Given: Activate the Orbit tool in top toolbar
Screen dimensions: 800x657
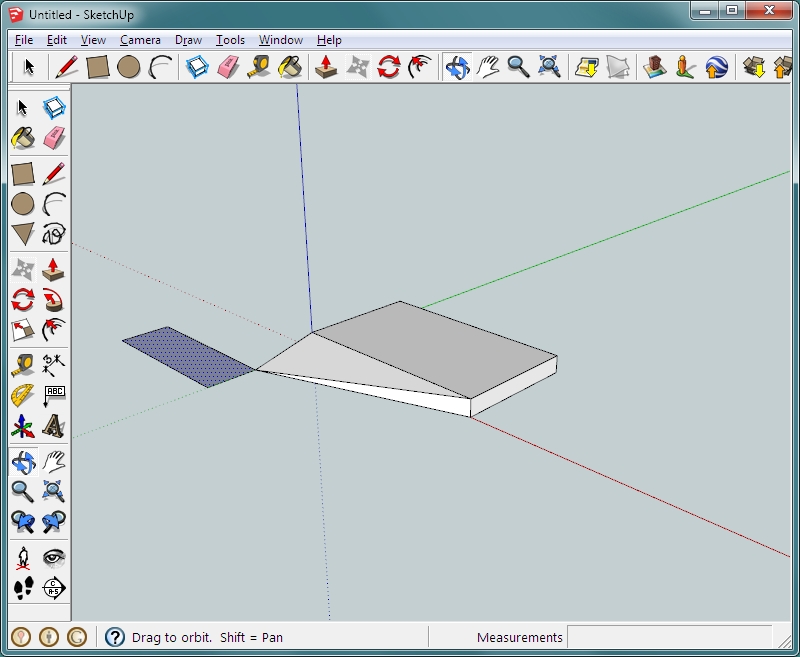Looking at the screenshot, I should pyautogui.click(x=457, y=67).
